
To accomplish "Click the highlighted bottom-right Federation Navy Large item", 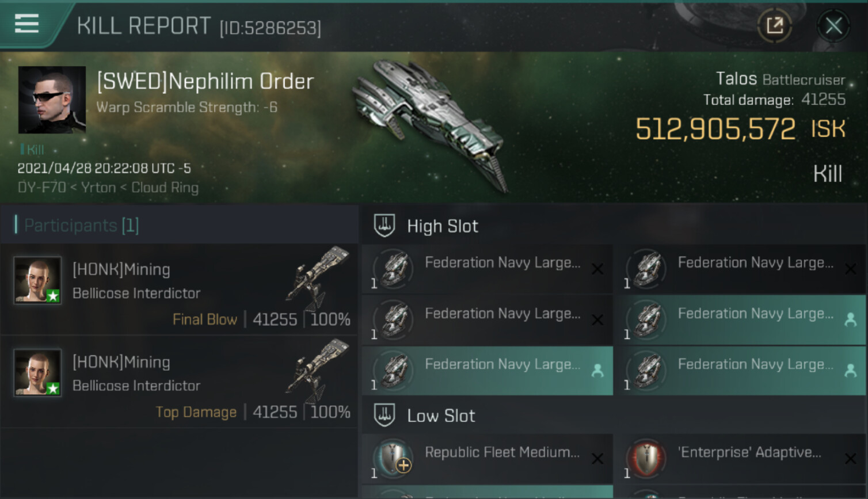I will [740, 371].
